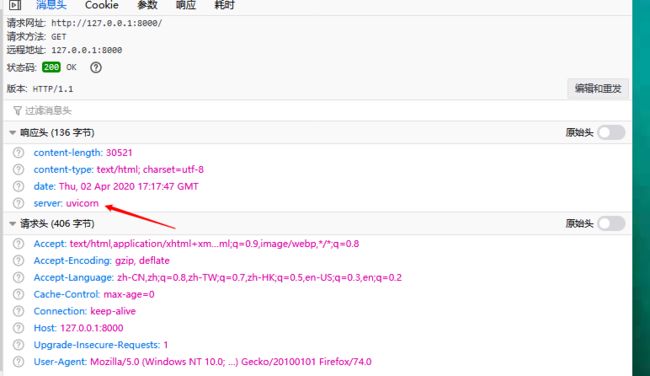Switch to the 耗时 tab
The height and width of the screenshot is (376, 650).
(224, 5)
